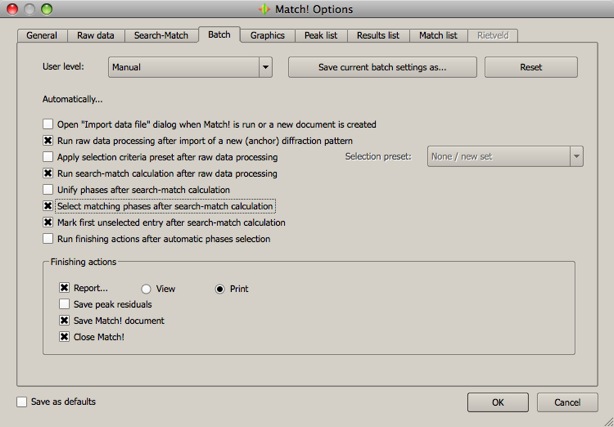Image resolution: width=614 pixels, height=427 pixels.
Task: Enable Open Import data file dialog checkbox
Action: [48, 125]
